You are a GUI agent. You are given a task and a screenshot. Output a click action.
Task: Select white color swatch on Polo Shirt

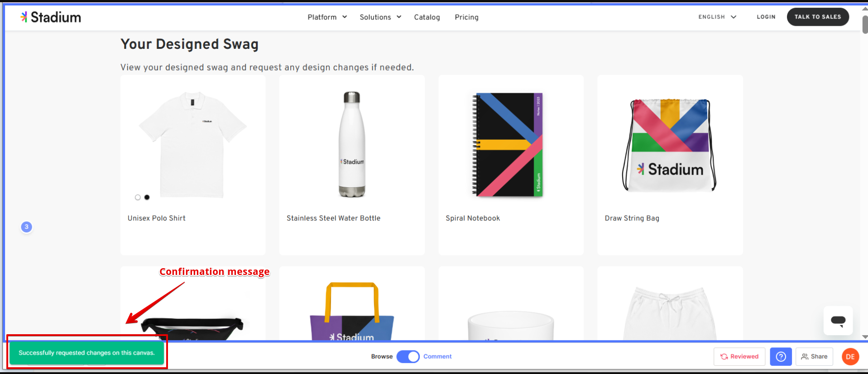(x=138, y=197)
